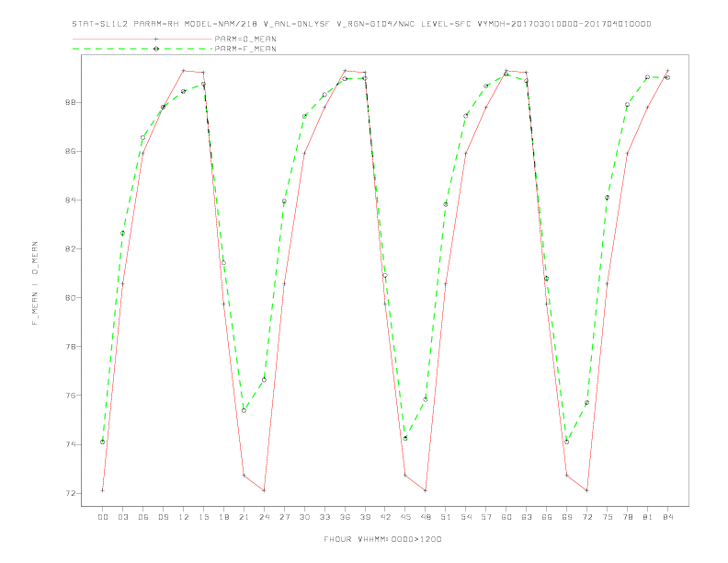Click x-axis tick label 00
Image resolution: width=728 pixels, height=563 pixels.
pyautogui.click(x=103, y=517)
